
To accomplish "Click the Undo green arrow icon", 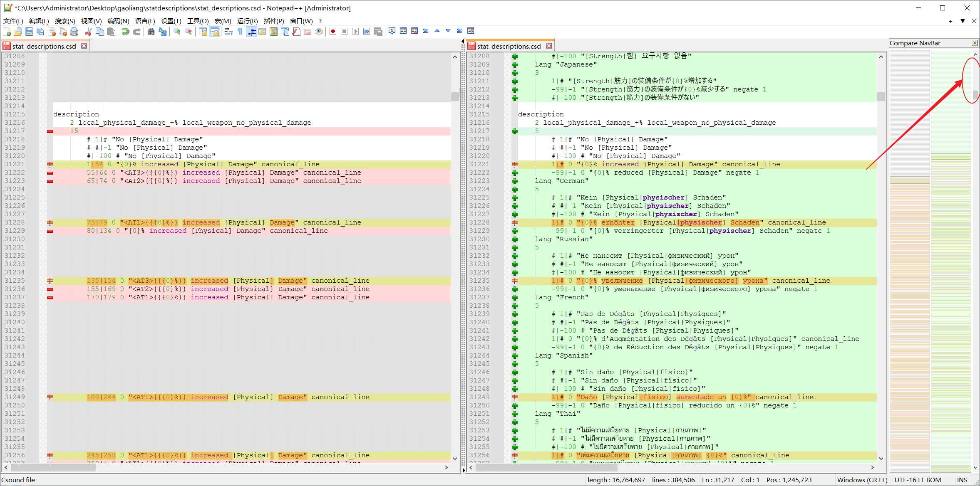I will [x=125, y=32].
